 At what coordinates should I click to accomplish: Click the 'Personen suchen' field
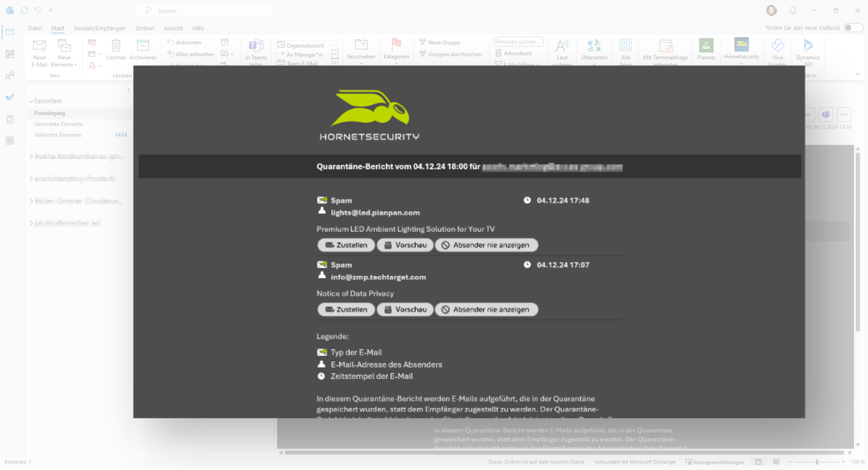tap(518, 42)
